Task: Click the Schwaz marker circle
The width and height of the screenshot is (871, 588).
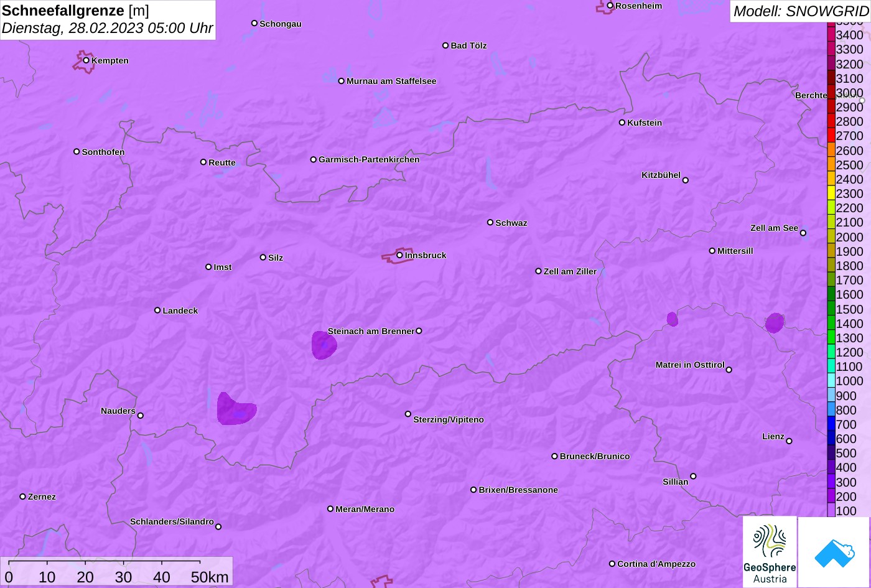Action: point(490,222)
